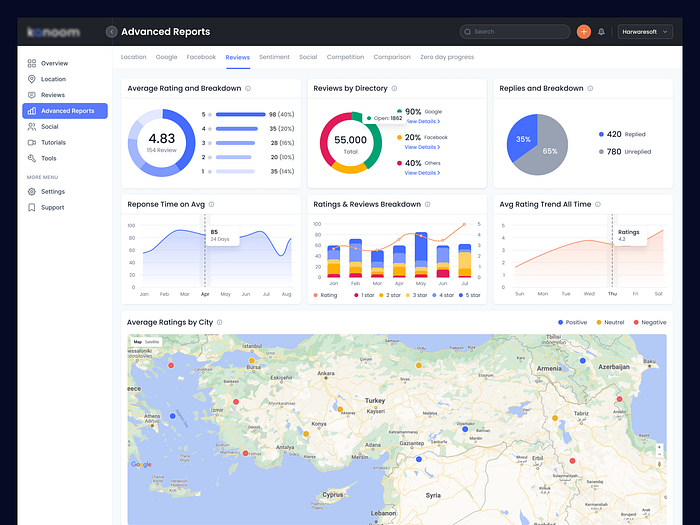Open Tools in the sidebar

coord(48,158)
